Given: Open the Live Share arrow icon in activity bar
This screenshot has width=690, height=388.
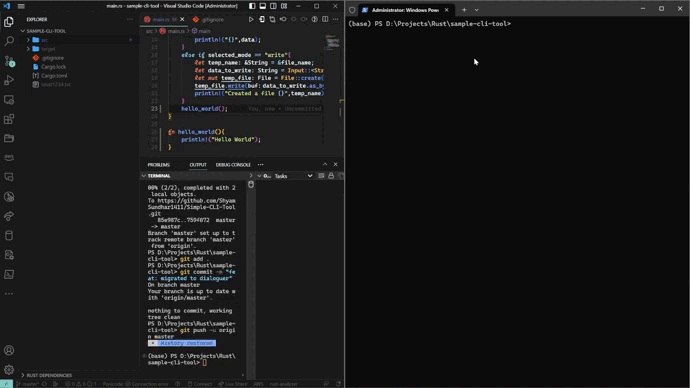Looking at the screenshot, I should 9,216.
